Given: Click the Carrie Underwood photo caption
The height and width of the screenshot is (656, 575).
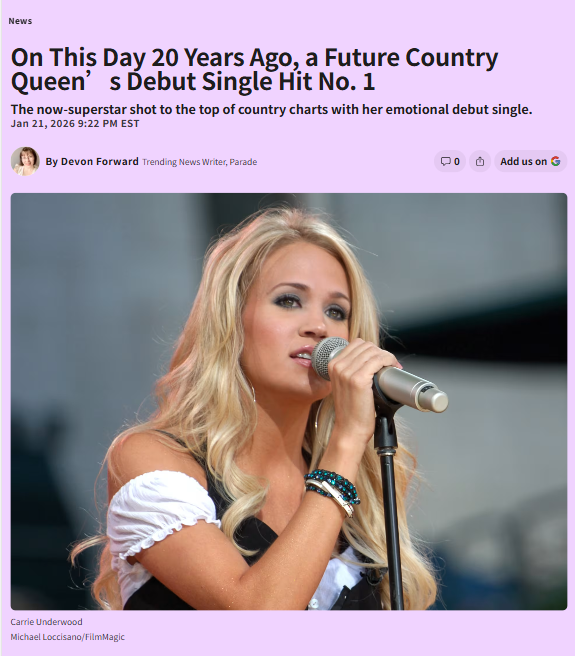Looking at the screenshot, I should click(46, 622).
